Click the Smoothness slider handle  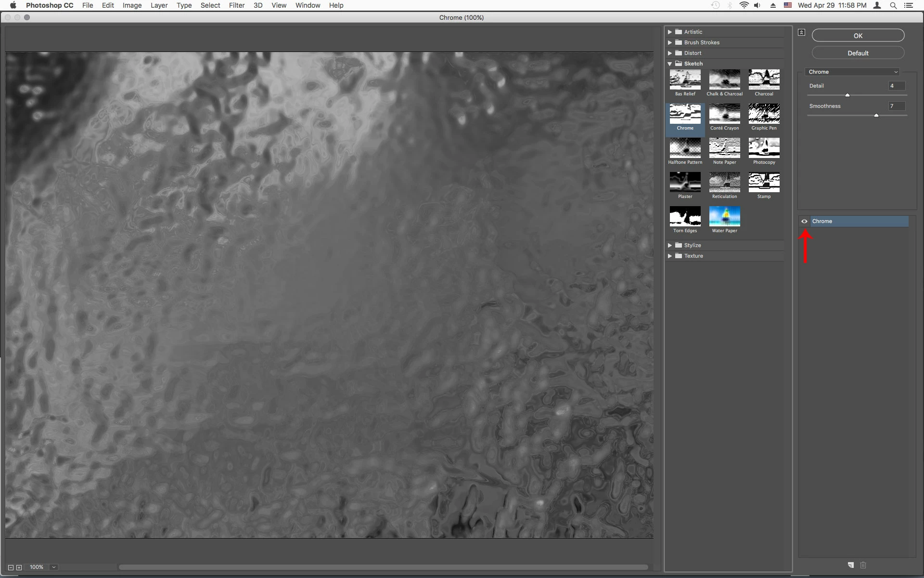[x=876, y=116]
